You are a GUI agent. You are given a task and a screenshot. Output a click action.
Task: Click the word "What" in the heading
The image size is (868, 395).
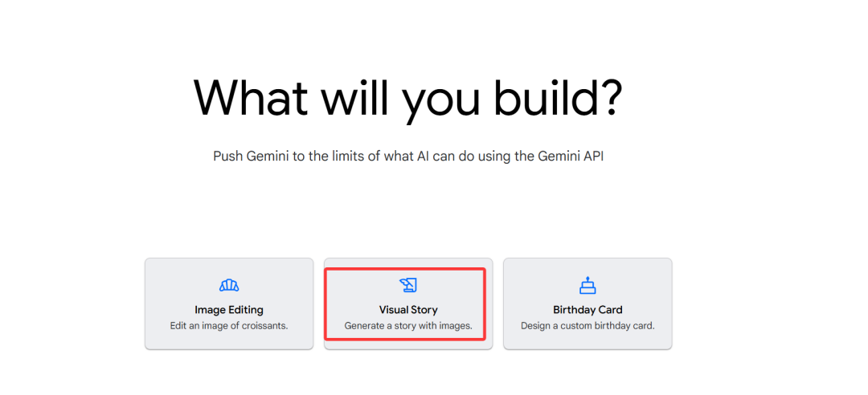[252, 99]
